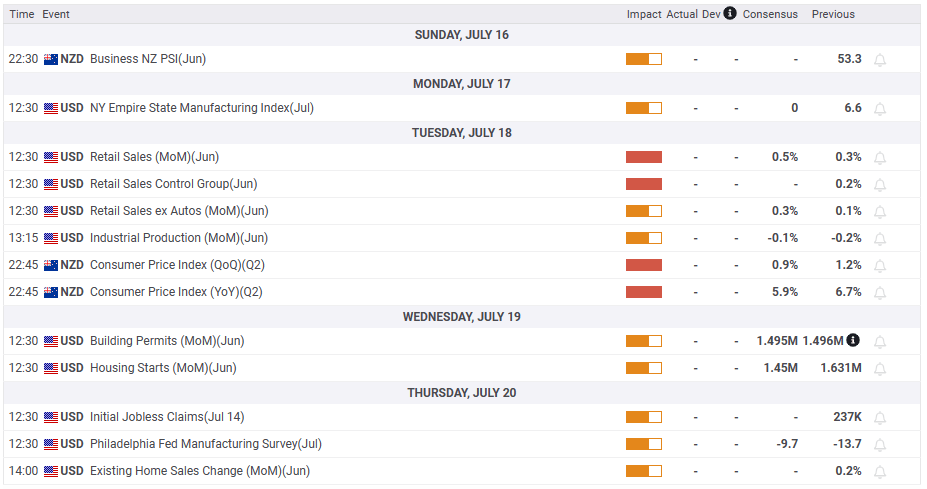Click bell icon for Existing Home Sales Change
This screenshot has width=927, height=489.
(881, 472)
